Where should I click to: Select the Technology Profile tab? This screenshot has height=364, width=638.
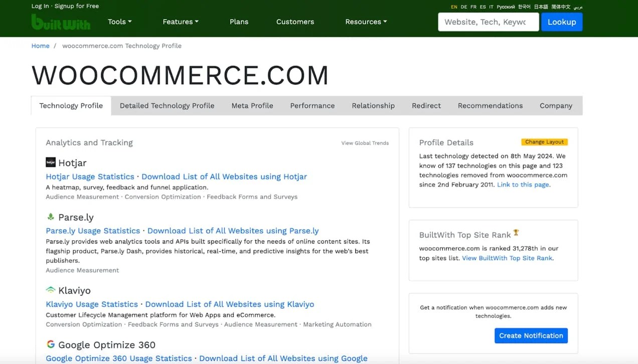(71, 106)
